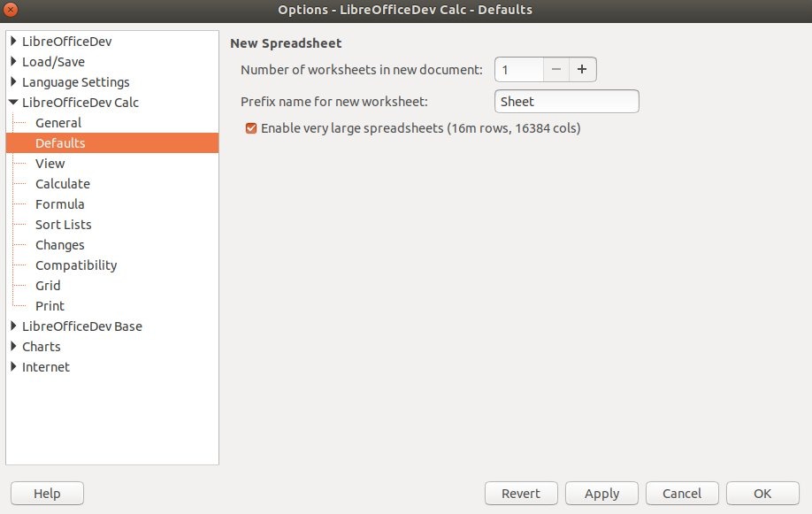The image size is (812, 514).
Task: Open the Formula options page
Action: [x=60, y=204]
